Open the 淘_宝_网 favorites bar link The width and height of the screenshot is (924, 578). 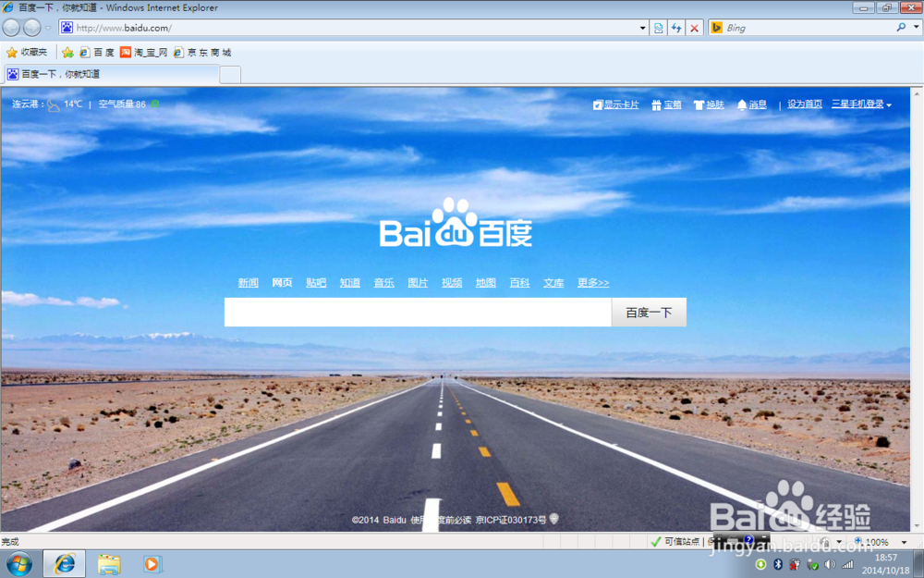(144, 53)
